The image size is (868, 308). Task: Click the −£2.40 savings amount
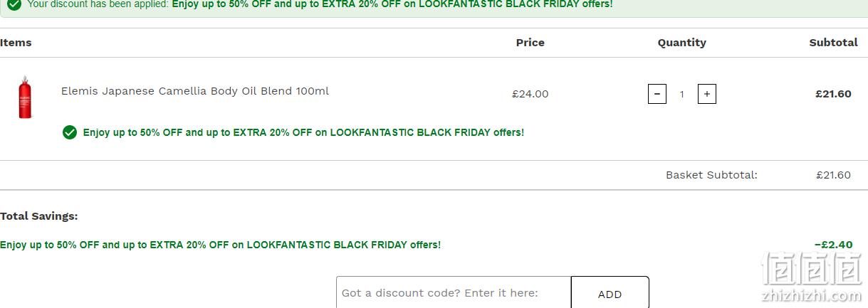(833, 245)
